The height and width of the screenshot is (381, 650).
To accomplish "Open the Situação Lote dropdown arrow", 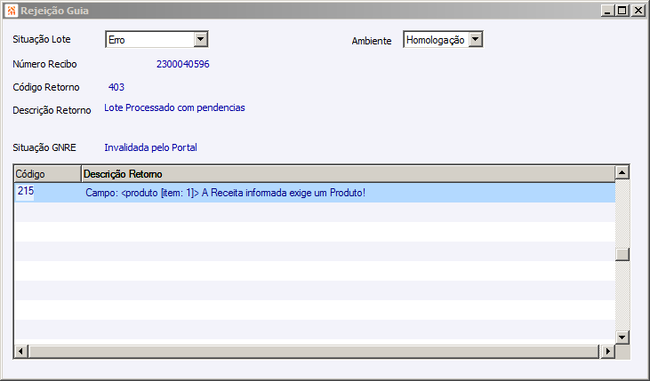I will click(x=201, y=39).
